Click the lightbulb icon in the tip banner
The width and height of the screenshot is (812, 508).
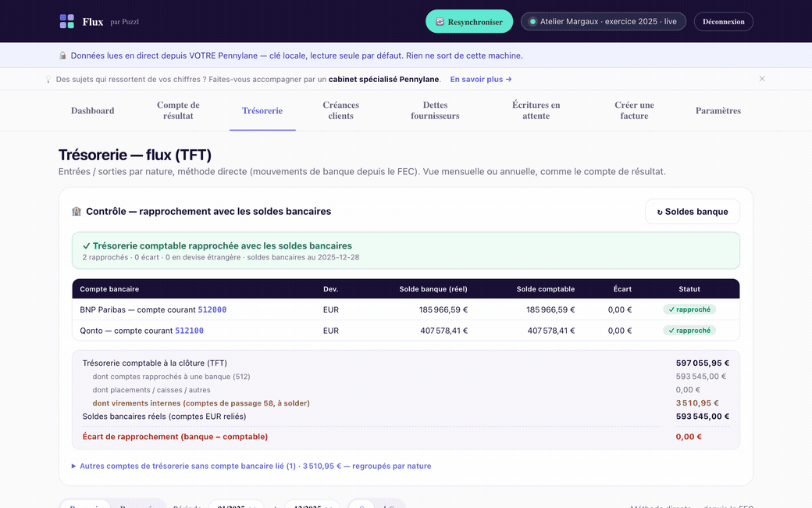click(48, 79)
